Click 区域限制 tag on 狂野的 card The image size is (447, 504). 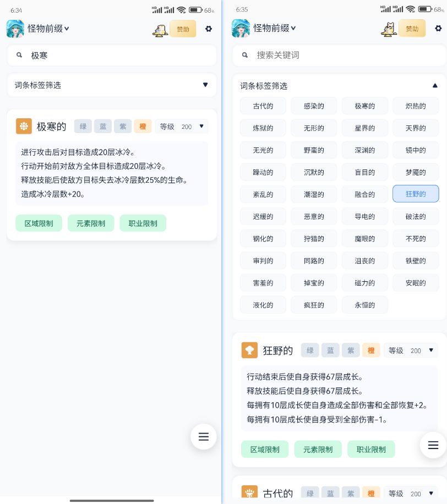pos(265,450)
